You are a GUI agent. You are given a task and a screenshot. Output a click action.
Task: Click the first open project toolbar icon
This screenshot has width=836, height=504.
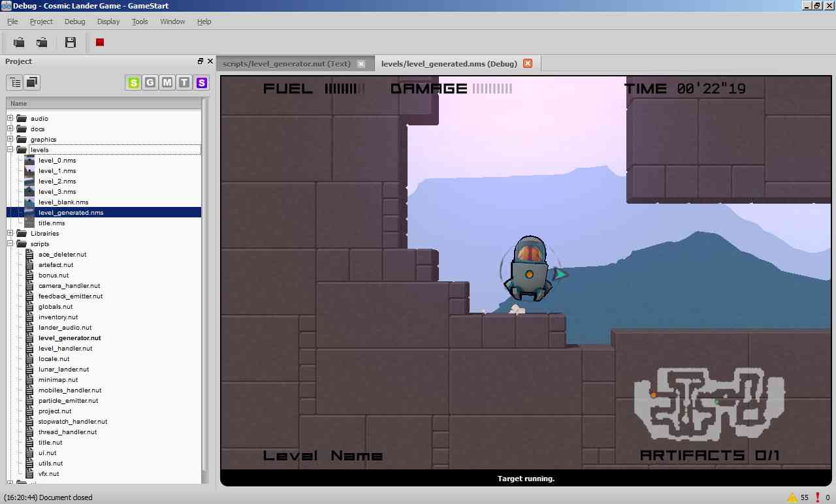coord(19,42)
